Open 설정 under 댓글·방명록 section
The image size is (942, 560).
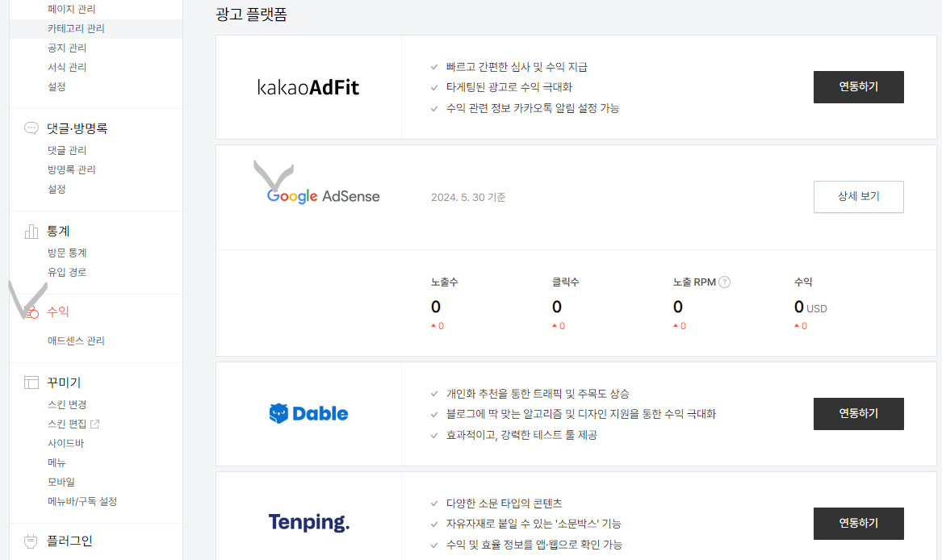point(57,189)
